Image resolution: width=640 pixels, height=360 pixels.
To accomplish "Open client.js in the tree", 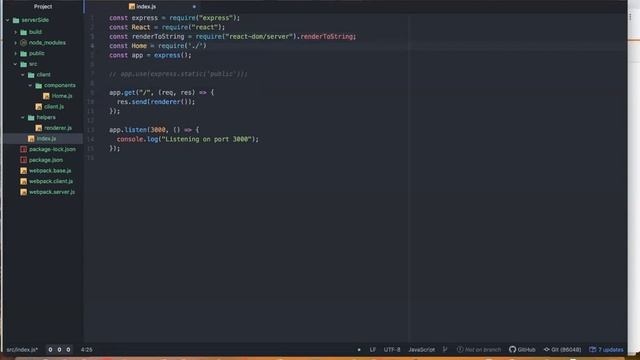I will (x=54, y=107).
